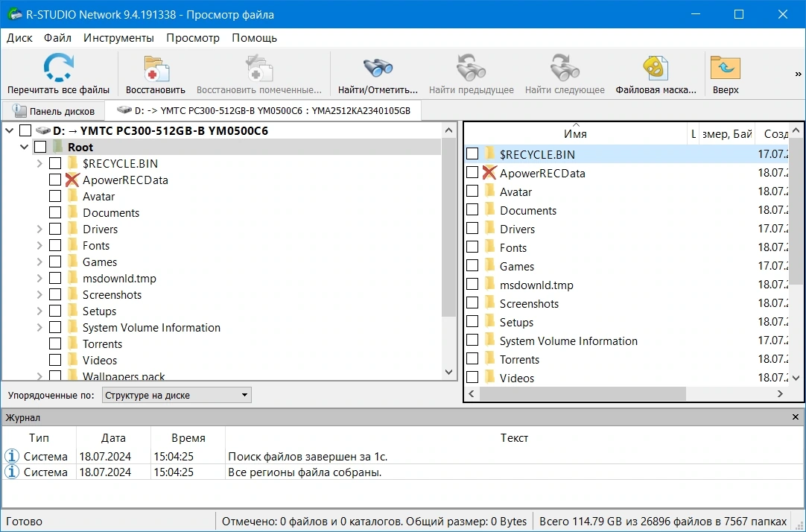Check the Root folder checkbox
The height and width of the screenshot is (532, 806).
pos(40,147)
